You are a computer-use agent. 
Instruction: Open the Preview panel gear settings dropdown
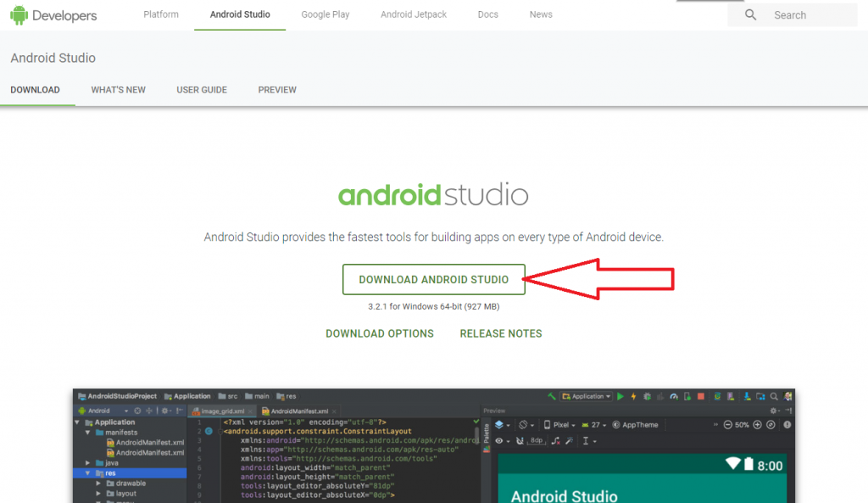coord(775,411)
